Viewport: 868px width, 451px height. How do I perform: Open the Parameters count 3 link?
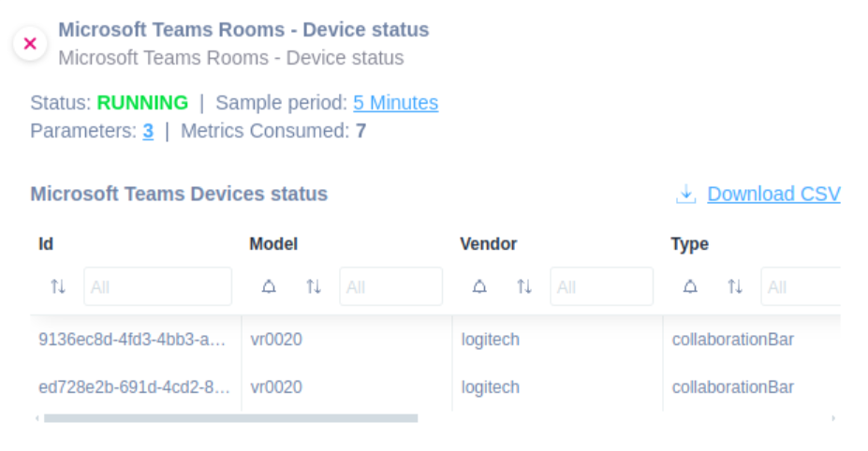click(148, 131)
